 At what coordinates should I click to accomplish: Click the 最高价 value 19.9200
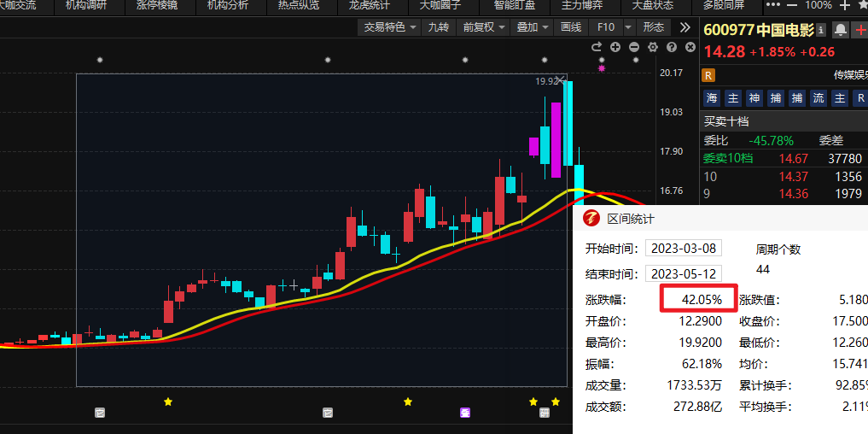700,343
